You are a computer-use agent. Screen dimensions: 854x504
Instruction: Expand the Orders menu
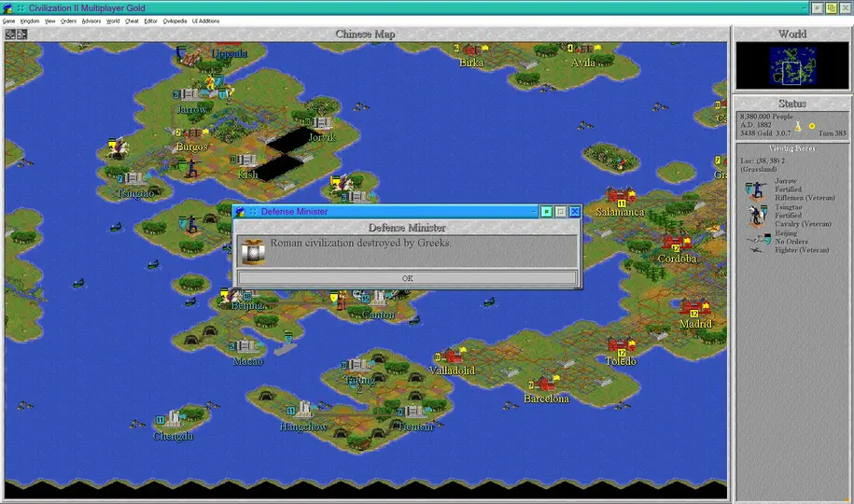[x=68, y=20]
